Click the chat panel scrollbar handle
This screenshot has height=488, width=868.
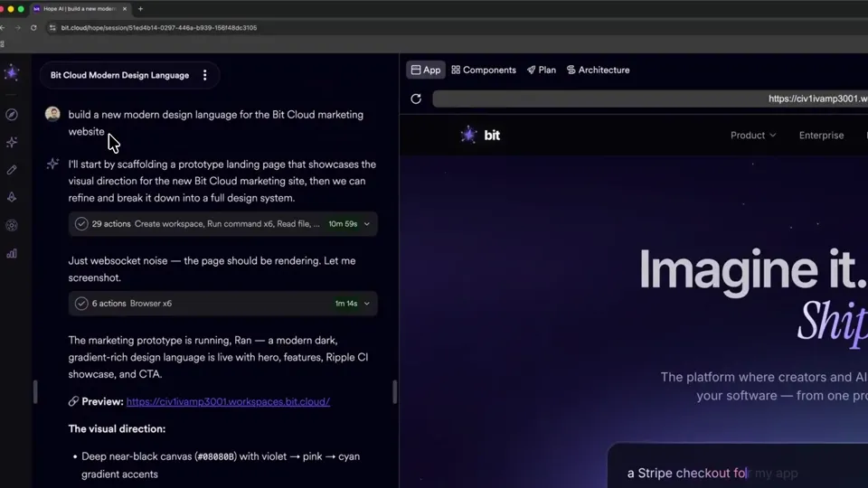pyautogui.click(x=395, y=391)
